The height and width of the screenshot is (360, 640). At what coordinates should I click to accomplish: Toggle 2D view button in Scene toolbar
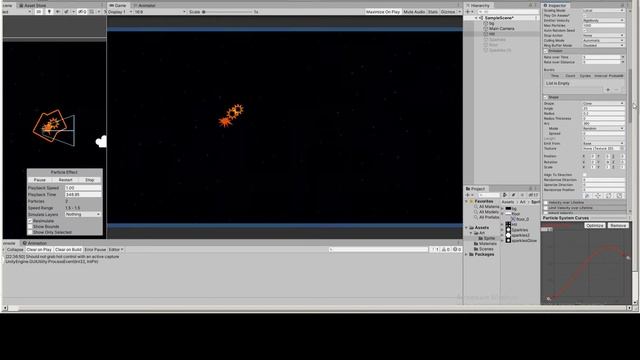coord(38,12)
